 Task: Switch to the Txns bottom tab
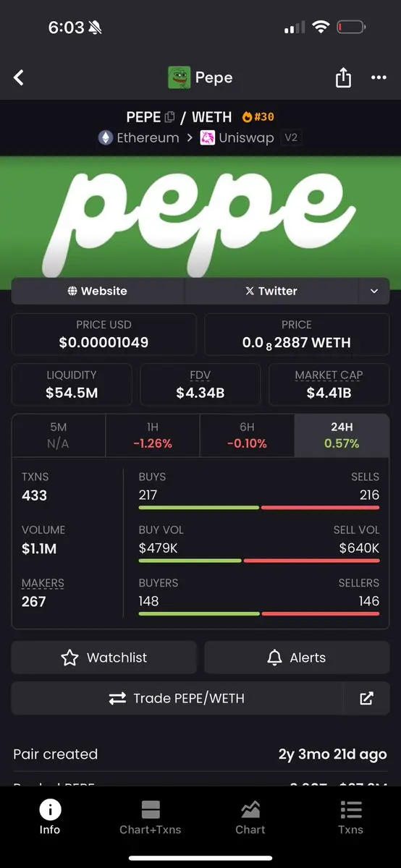(351, 817)
